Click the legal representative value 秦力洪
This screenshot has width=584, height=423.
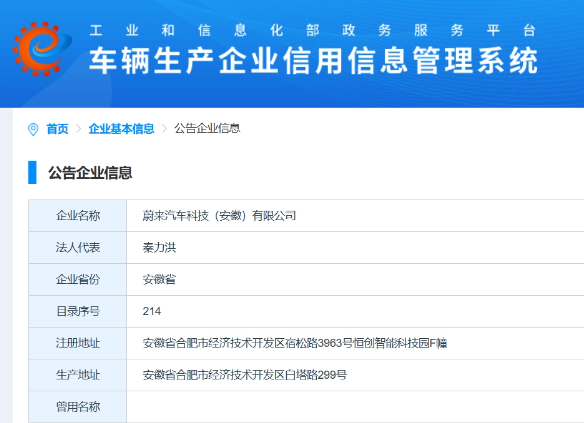pyautogui.click(x=159, y=248)
